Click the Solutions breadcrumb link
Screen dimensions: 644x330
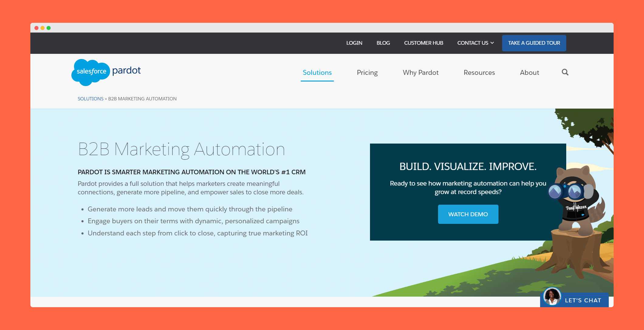click(x=91, y=99)
